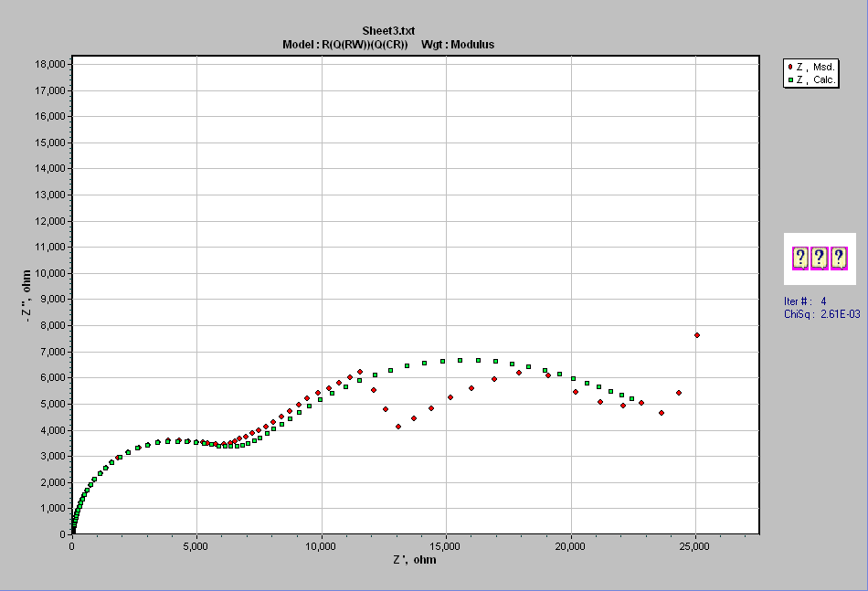Click the 10,000 x-axis tick label
This screenshot has height=591, width=868.
point(320,547)
